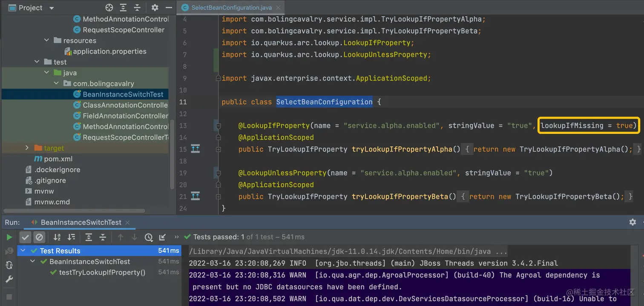The image size is (644, 306).
Task: Open the Run panel settings gear
Action: click(632, 222)
